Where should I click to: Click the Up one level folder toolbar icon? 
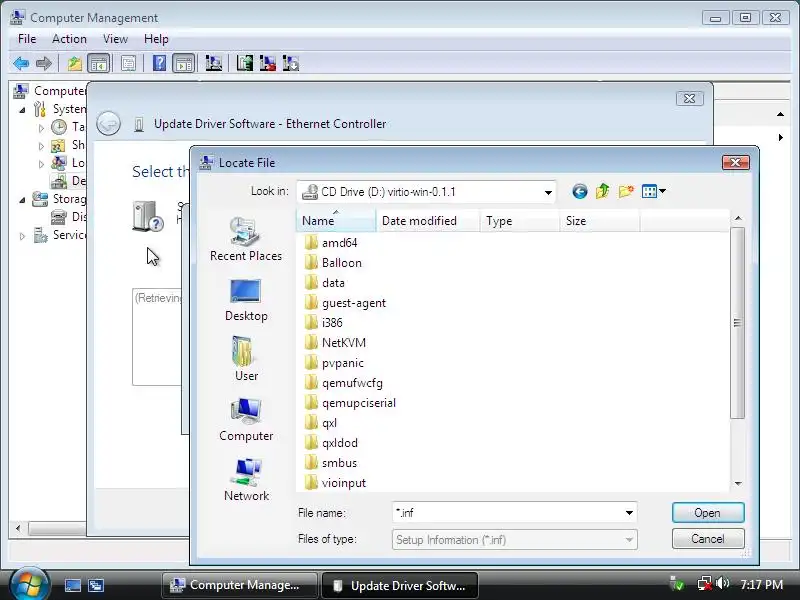coord(75,64)
